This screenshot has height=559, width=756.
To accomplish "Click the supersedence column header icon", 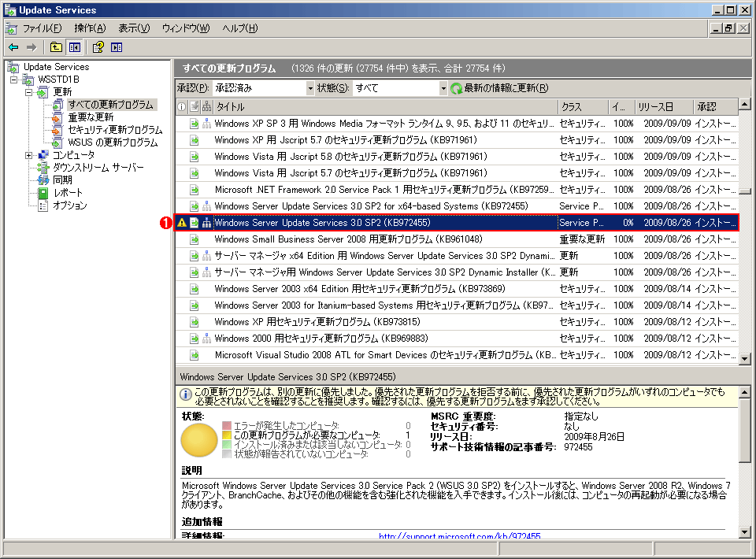I will [207, 106].
